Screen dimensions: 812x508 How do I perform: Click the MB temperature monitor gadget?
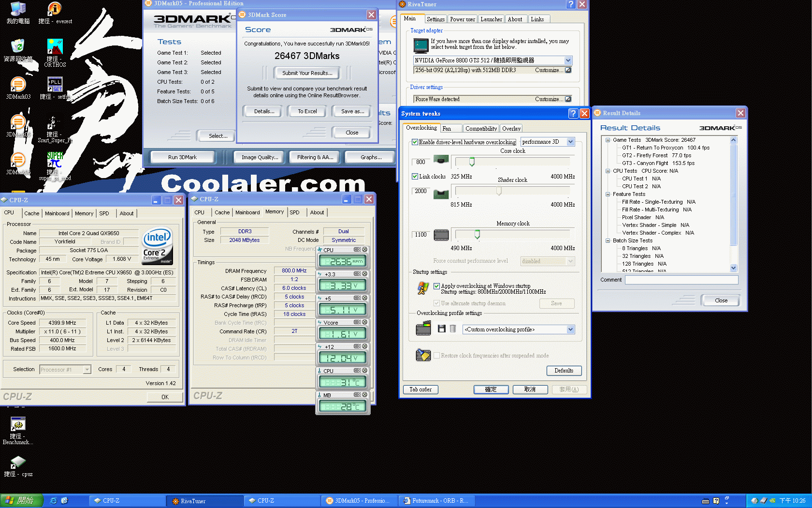tap(343, 403)
